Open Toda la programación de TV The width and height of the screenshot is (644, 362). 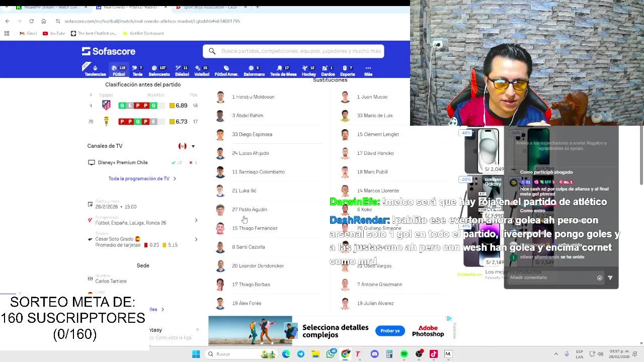tap(142, 178)
